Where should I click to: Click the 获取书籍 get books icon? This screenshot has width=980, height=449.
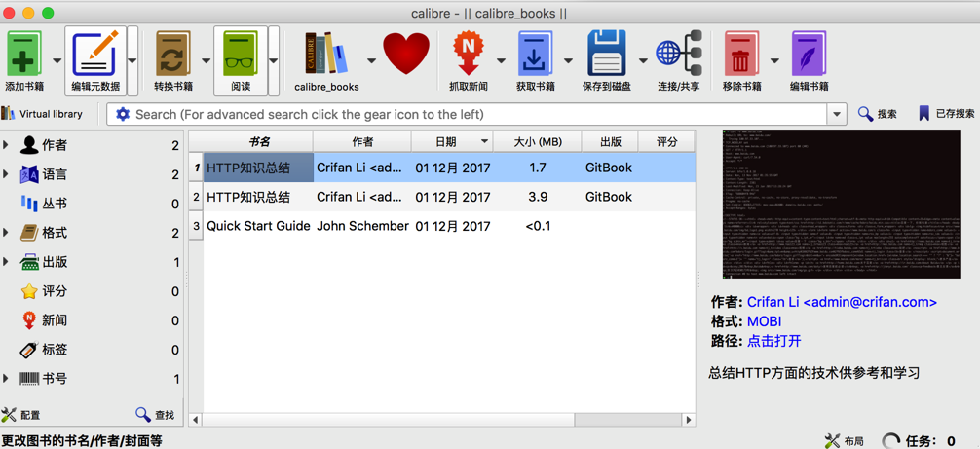pos(535,54)
